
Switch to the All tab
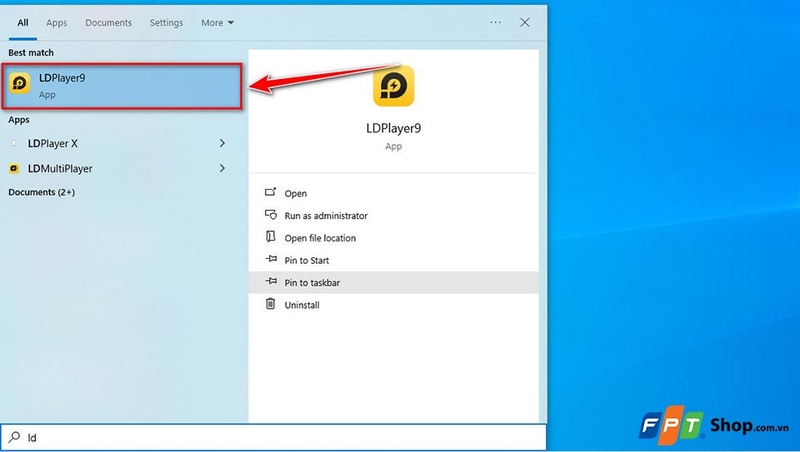(23, 23)
